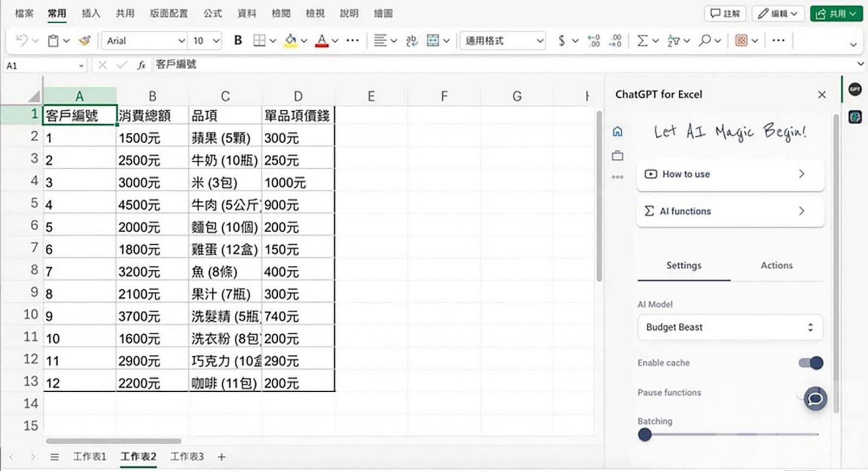
Task: Click the currency dollar format icon
Action: tap(562, 41)
